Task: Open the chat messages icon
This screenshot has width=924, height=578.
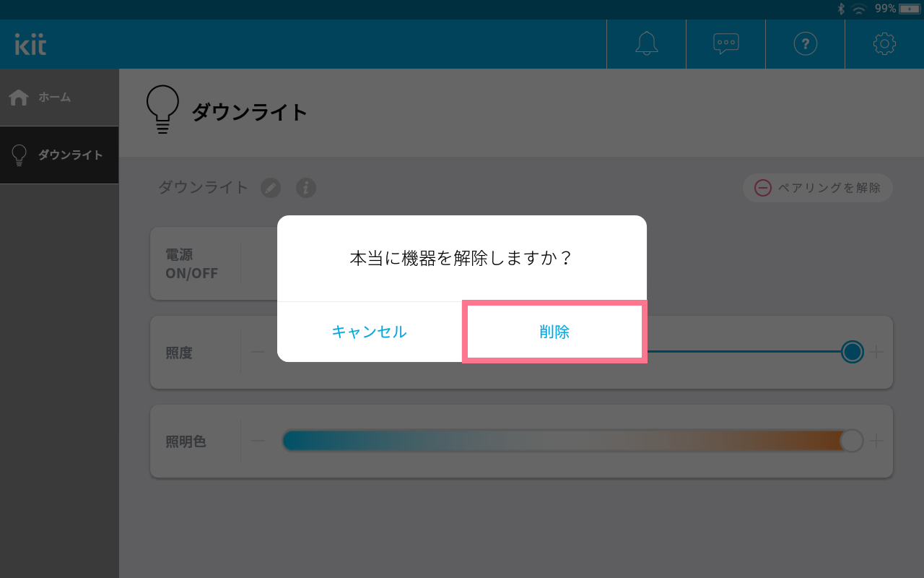Action: point(725,44)
